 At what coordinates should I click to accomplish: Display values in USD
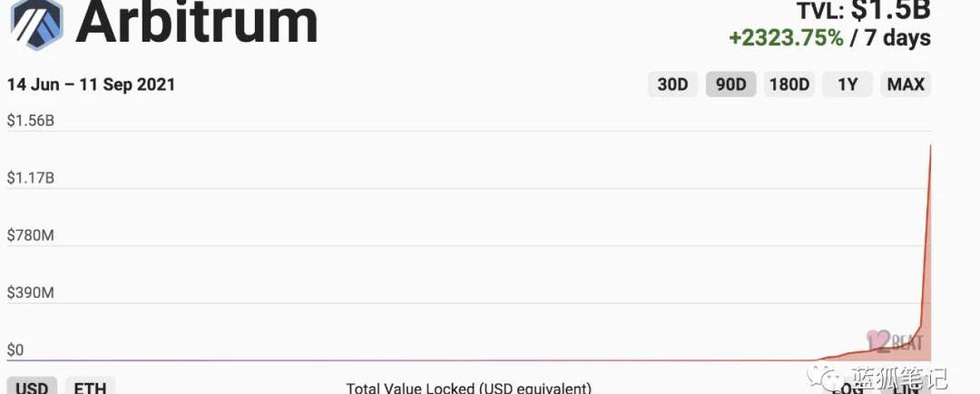point(33,387)
